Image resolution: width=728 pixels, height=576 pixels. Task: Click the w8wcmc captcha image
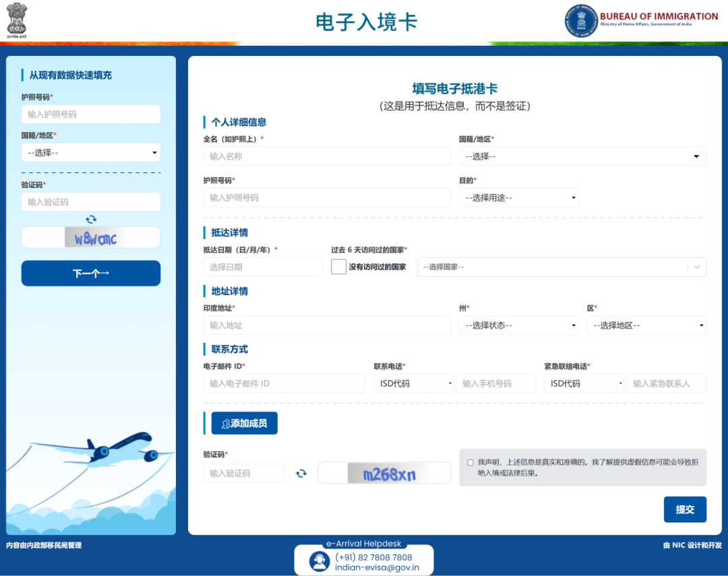95,238
